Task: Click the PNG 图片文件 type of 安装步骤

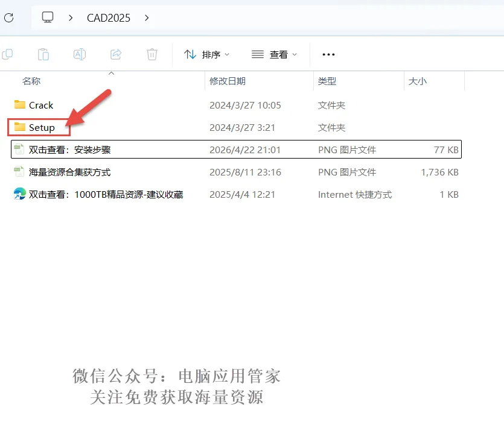Action: 347,150
